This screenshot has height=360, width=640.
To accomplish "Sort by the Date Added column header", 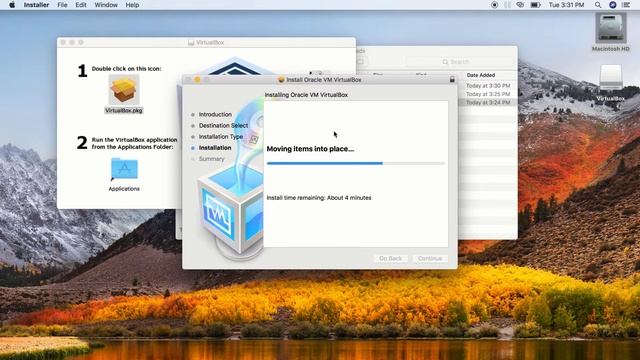I will point(481,75).
